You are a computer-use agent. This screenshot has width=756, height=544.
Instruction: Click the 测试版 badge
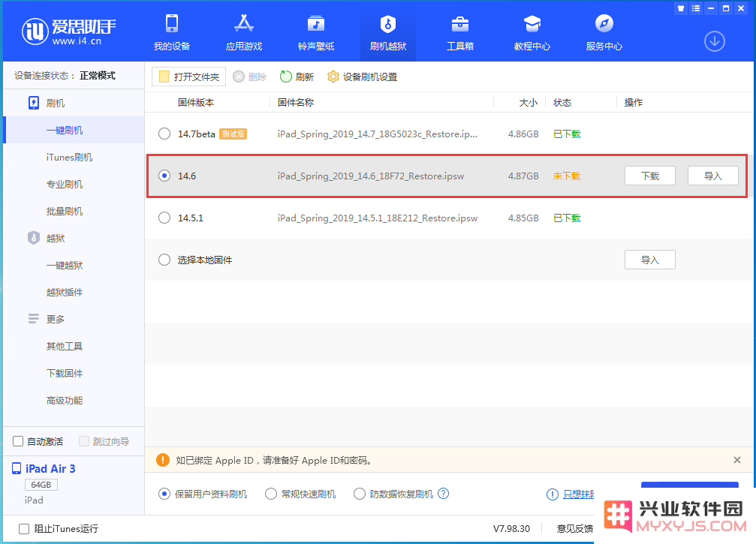[x=233, y=134]
